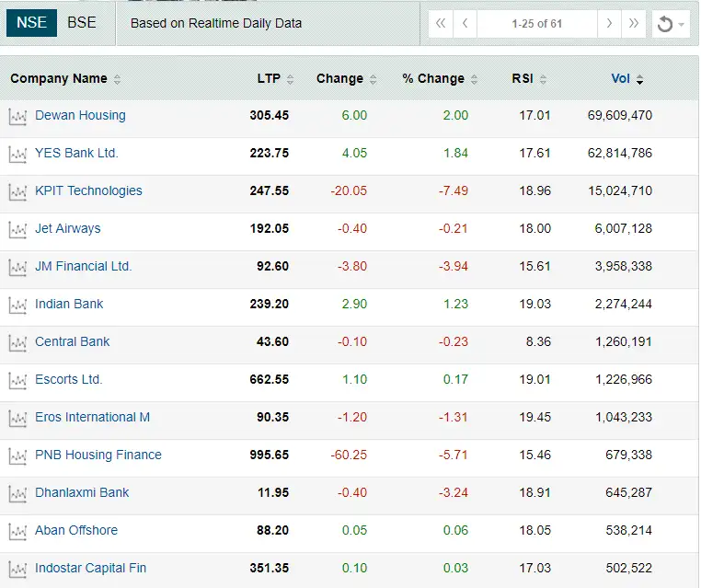
Task: Open chart icon for JM Financial Ltd.
Action: pos(17,268)
